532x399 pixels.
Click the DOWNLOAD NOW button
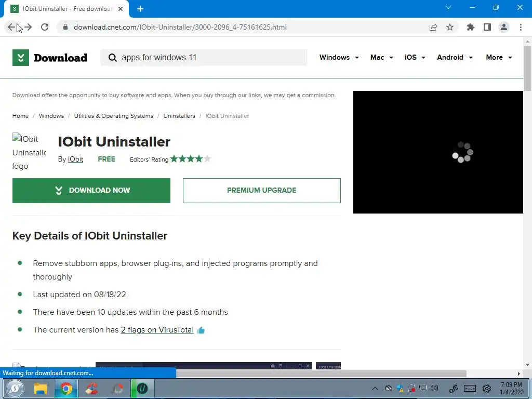pos(91,191)
